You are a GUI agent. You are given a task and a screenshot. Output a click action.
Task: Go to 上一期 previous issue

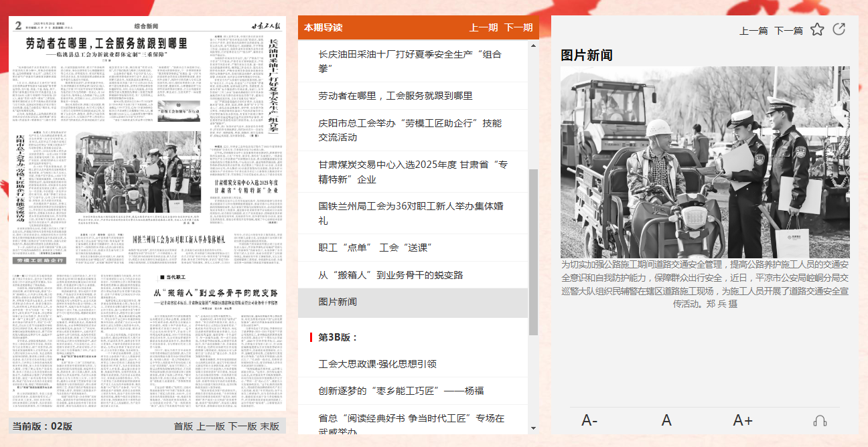[483, 27]
